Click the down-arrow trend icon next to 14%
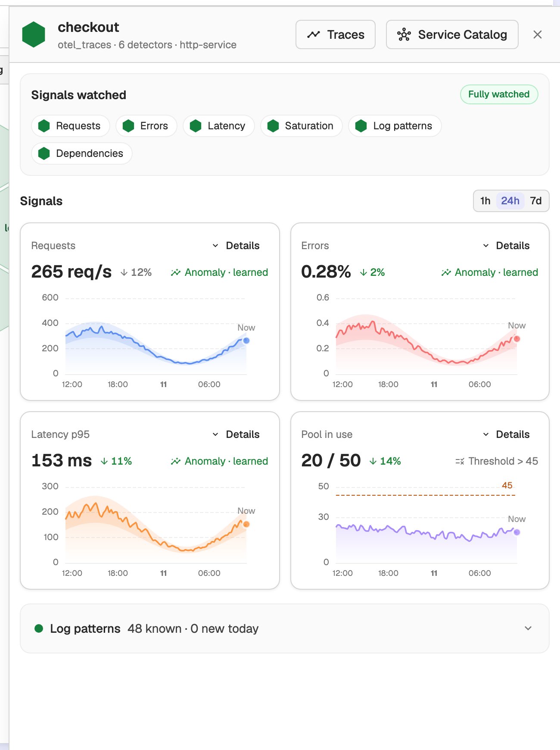 (x=373, y=461)
